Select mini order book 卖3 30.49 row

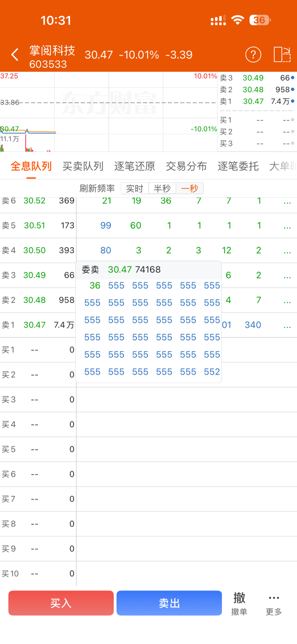[257, 78]
